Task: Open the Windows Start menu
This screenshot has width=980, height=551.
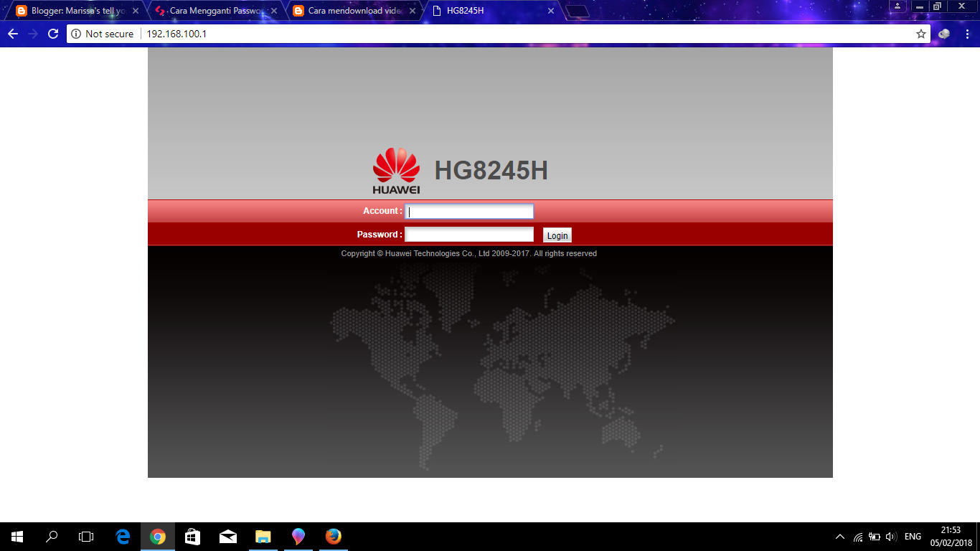Action: pos(17,537)
